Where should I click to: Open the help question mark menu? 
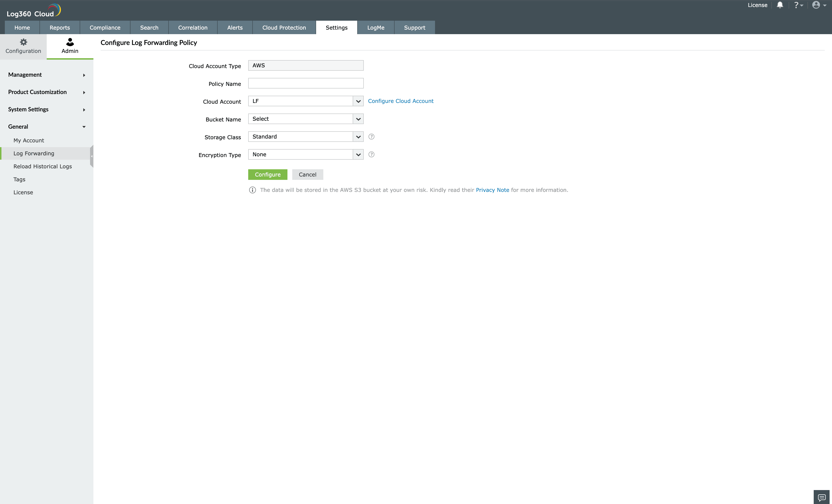[798, 5]
